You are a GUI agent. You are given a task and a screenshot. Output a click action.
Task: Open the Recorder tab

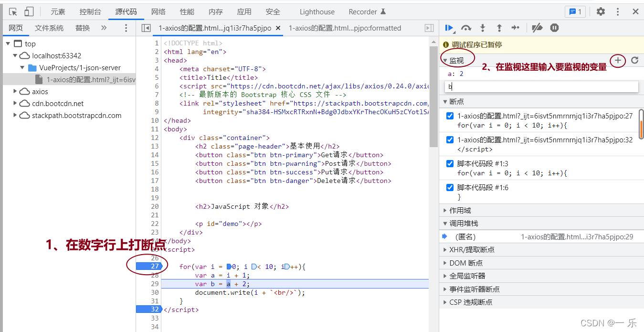point(367,12)
